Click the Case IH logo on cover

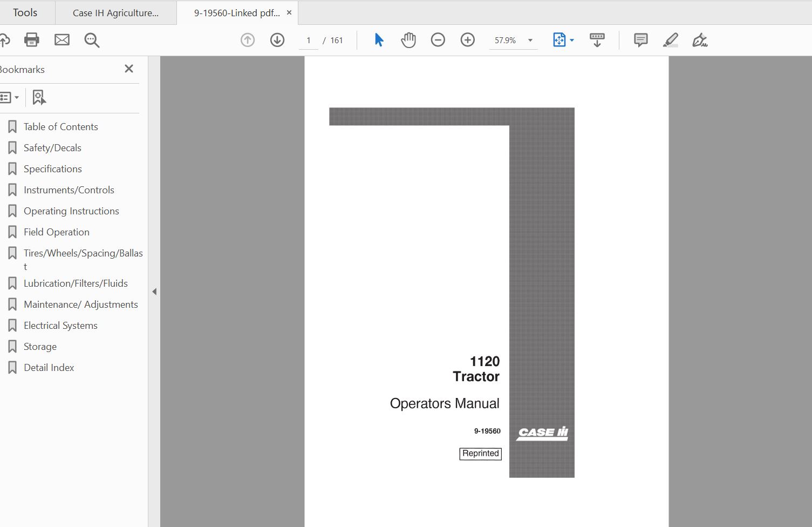click(542, 433)
